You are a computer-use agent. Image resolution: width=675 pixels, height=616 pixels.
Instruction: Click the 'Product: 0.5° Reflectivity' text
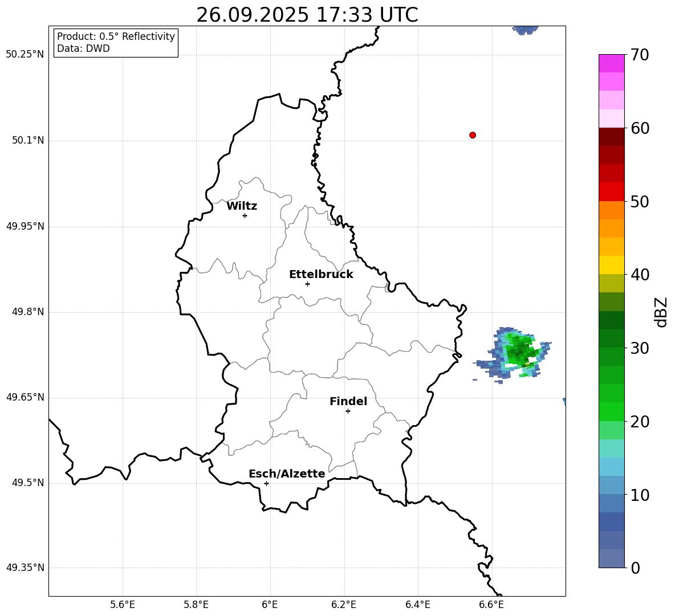(116, 36)
